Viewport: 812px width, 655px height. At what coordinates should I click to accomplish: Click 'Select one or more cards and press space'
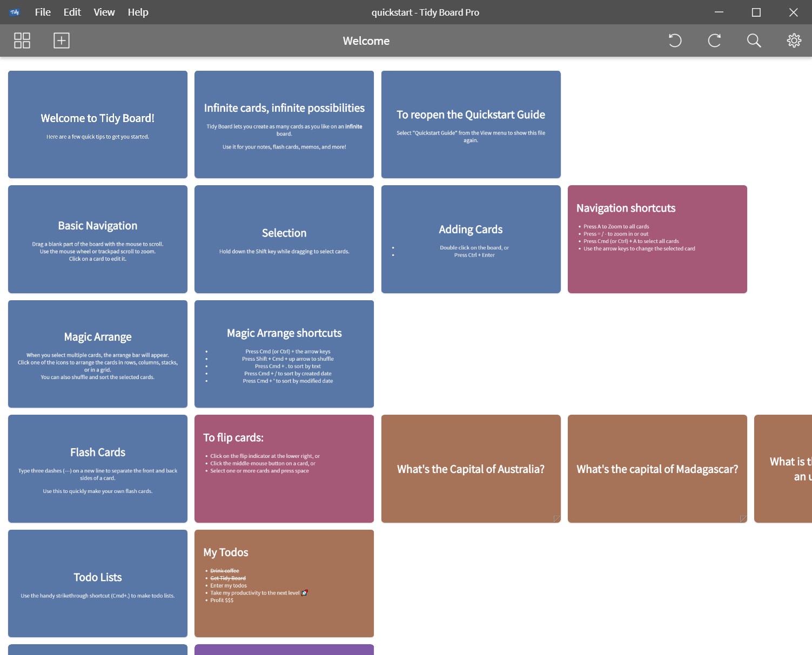260,471
